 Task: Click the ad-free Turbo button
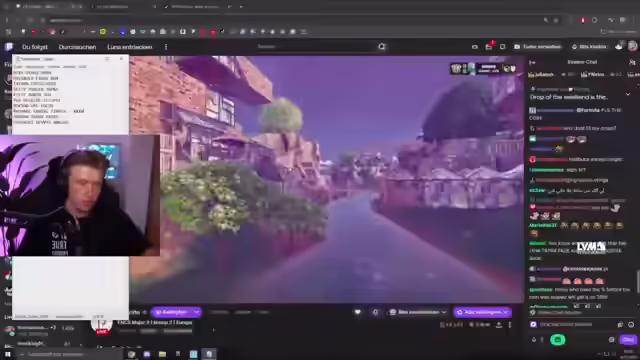(538, 47)
